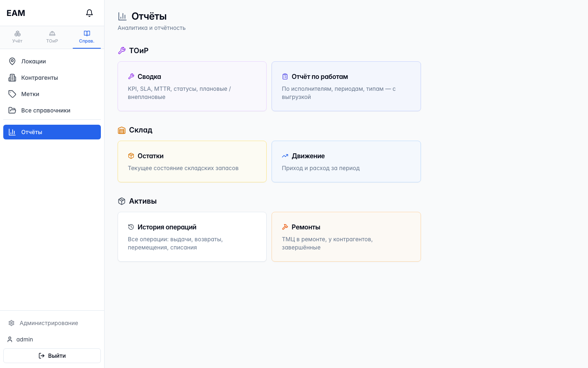The width and height of the screenshot is (588, 368).
Task: Click the gear icon beside Администрирование
Action: pos(11,323)
